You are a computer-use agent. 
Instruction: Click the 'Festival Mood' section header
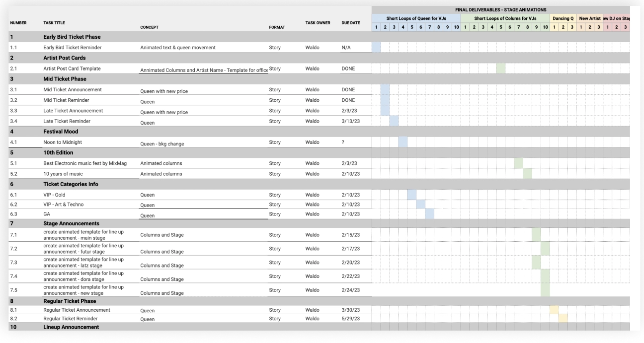pyautogui.click(x=61, y=132)
